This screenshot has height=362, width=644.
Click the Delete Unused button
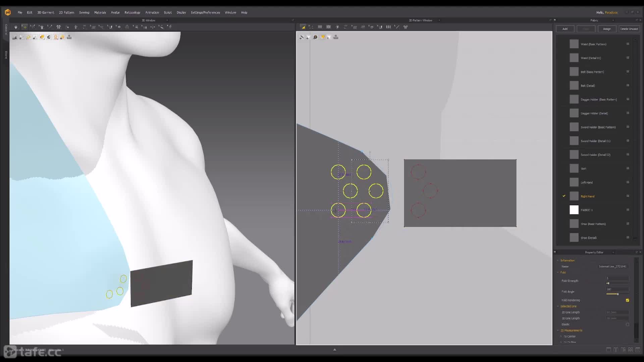click(x=629, y=29)
